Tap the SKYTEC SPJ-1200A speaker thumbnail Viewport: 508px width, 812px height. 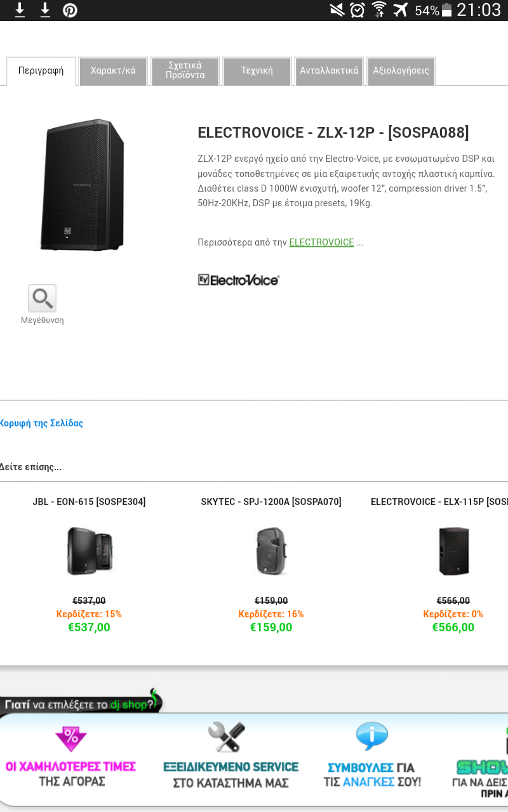tap(271, 551)
